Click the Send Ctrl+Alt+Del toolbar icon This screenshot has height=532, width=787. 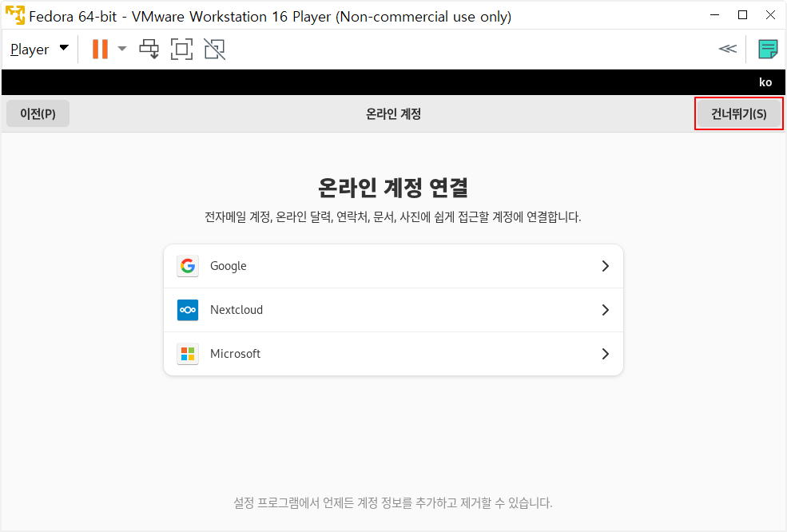(x=149, y=50)
